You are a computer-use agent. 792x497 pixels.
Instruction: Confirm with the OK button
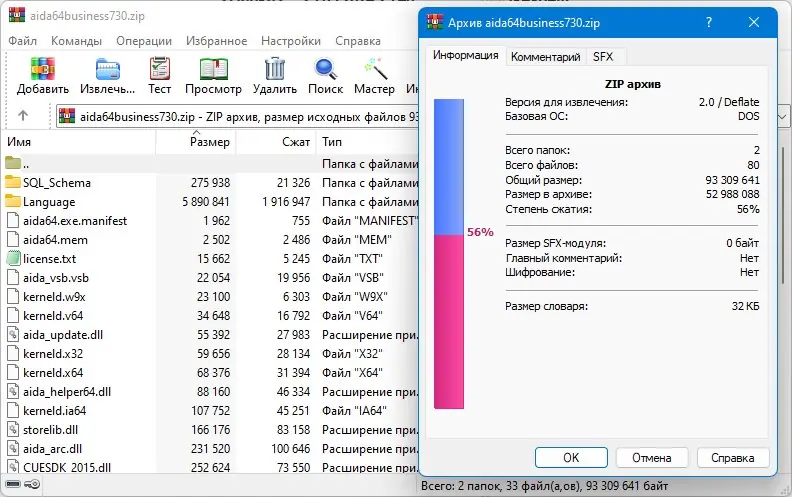tap(571, 458)
